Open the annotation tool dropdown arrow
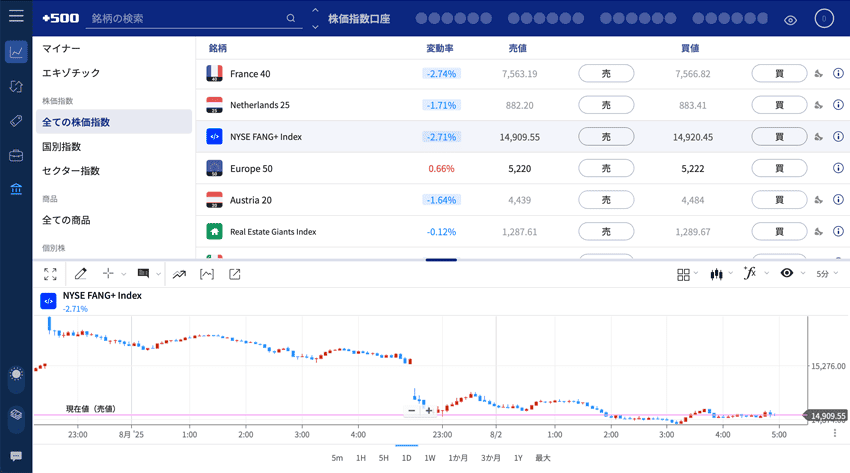The image size is (850, 473). [x=158, y=274]
